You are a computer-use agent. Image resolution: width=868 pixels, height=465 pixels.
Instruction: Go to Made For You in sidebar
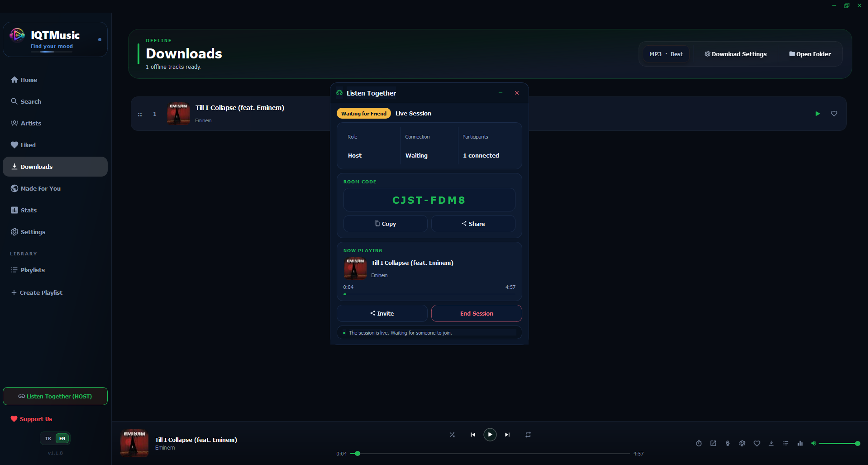(40, 188)
